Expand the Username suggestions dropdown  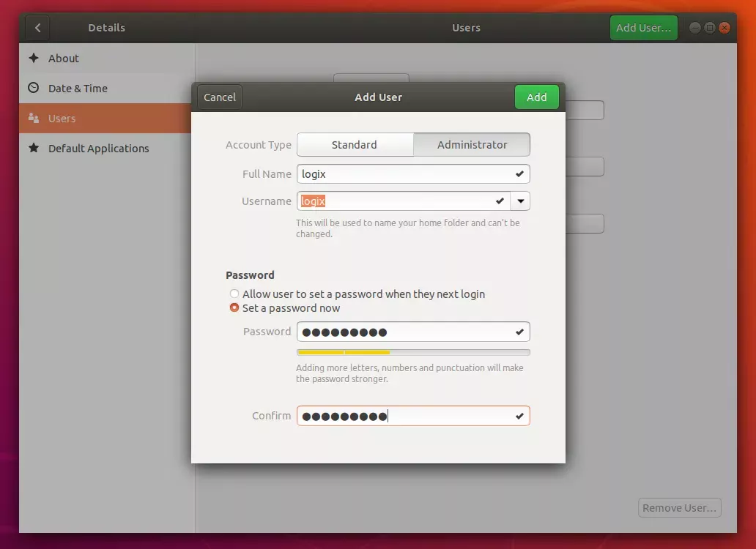521,201
